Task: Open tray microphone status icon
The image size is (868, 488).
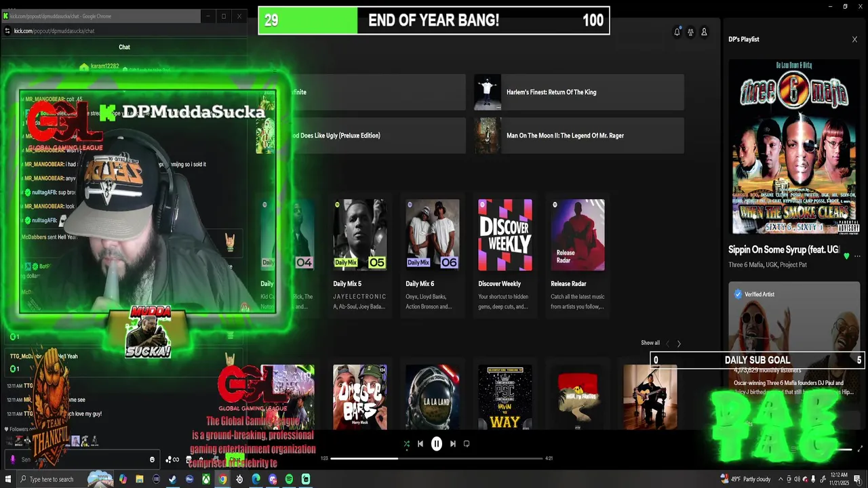Action: [813, 479]
